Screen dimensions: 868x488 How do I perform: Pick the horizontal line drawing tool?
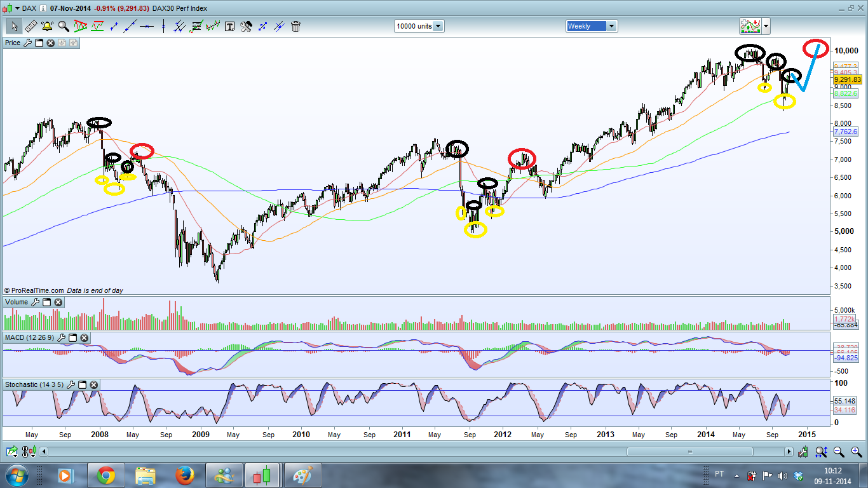147,26
